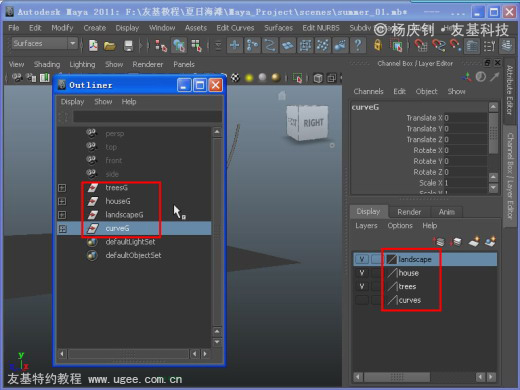The image size is (520, 390).
Task: Click the house layer color swatch
Action: [392, 273]
